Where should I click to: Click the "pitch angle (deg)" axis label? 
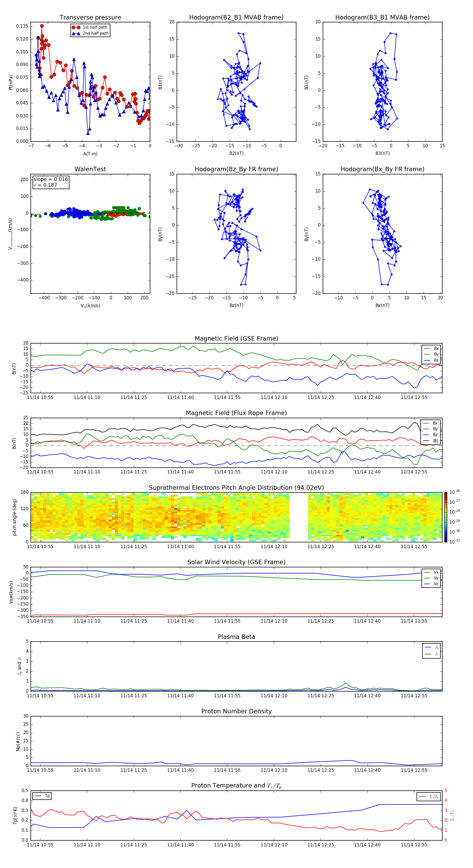pos(14,517)
